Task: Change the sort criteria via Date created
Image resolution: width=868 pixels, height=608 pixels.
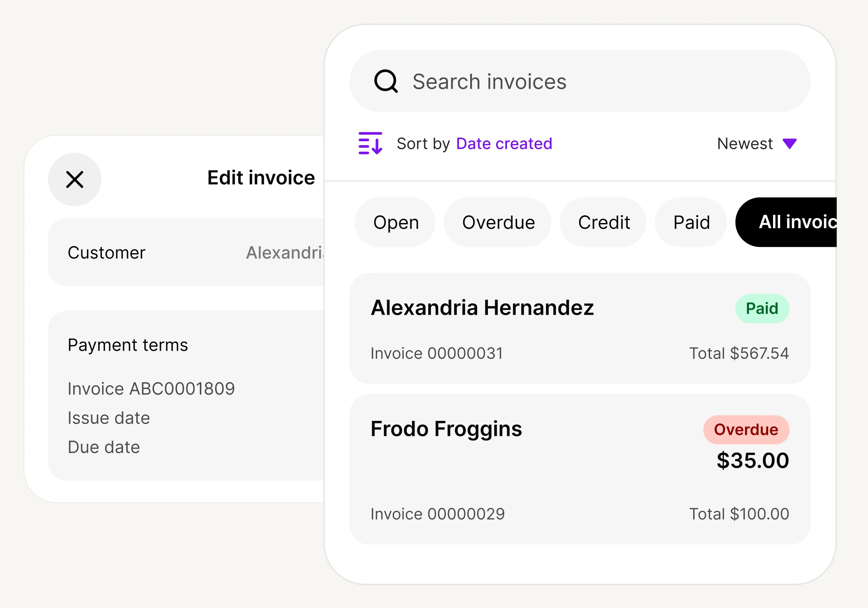Action: pos(504,143)
